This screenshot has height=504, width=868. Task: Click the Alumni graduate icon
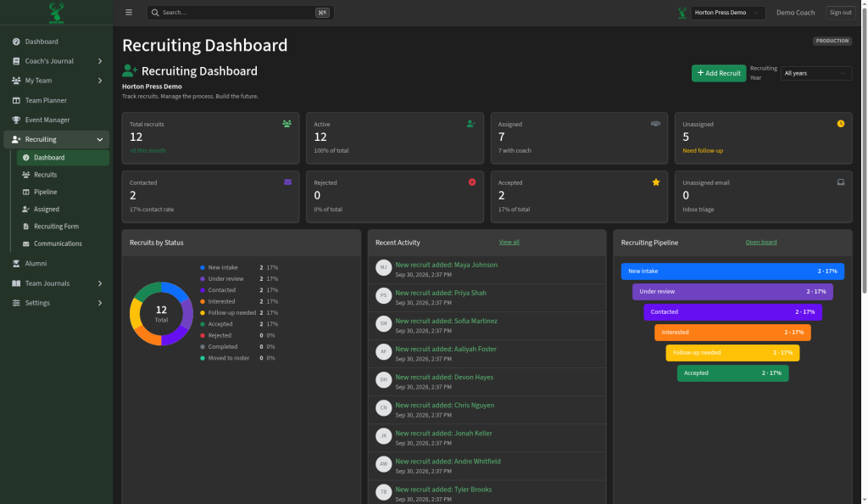click(16, 264)
